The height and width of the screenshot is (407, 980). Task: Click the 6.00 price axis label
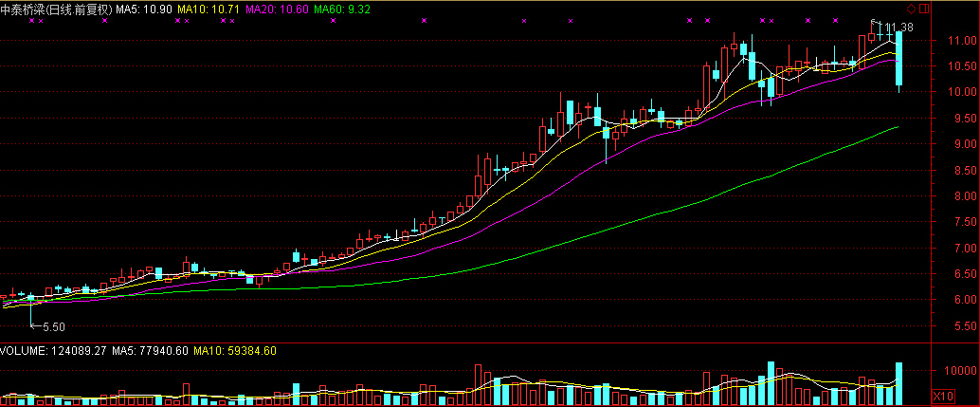966,300
